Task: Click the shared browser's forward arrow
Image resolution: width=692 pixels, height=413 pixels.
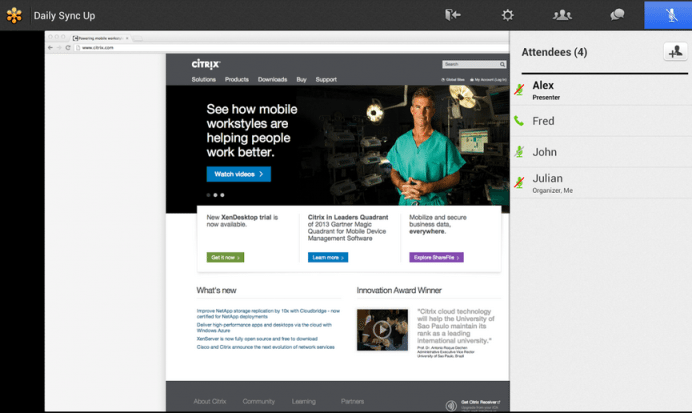Action: click(x=59, y=48)
